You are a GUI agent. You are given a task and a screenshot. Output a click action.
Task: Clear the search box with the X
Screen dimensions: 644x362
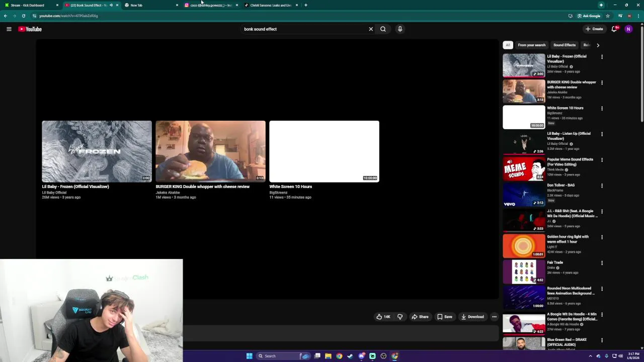point(371,29)
